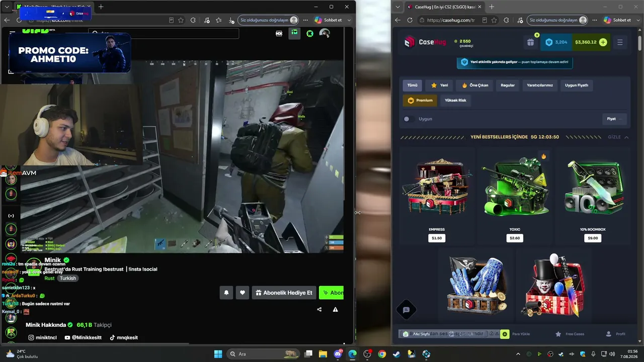This screenshot has height=362, width=644.
Task: Select the Yüksek Risk filter tab
Action: 455,101
